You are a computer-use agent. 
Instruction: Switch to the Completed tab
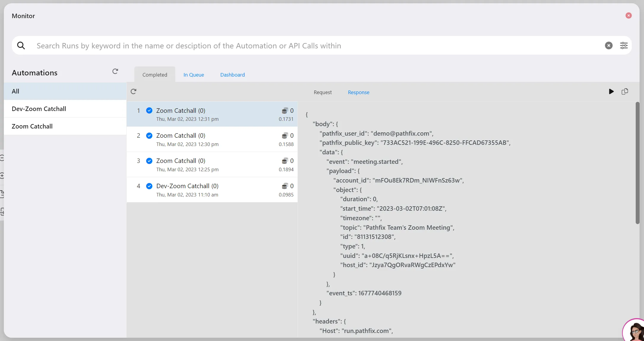[x=155, y=74]
